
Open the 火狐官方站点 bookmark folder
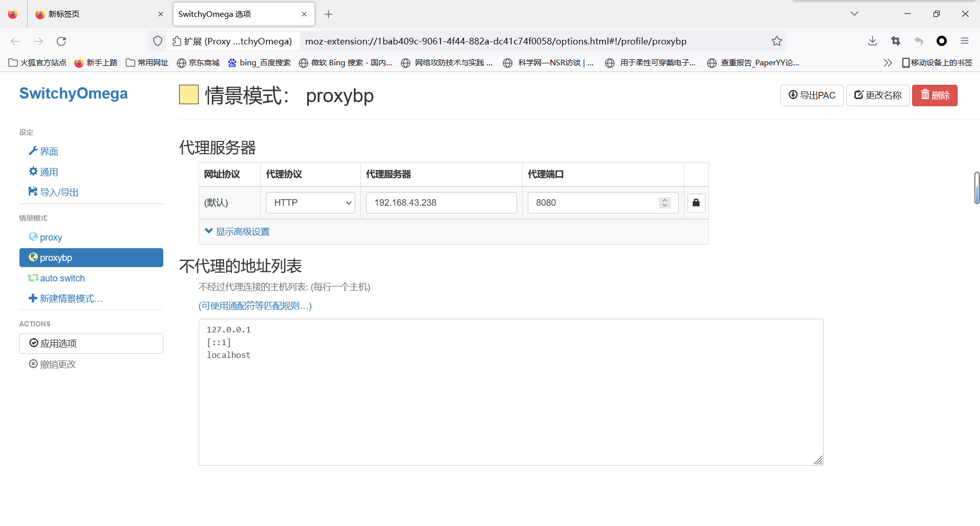38,63
